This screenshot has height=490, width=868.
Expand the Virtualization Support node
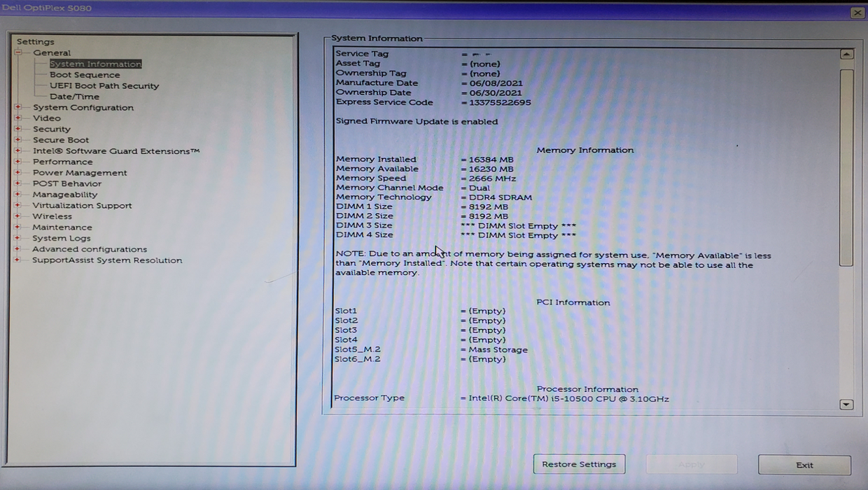pos(18,206)
